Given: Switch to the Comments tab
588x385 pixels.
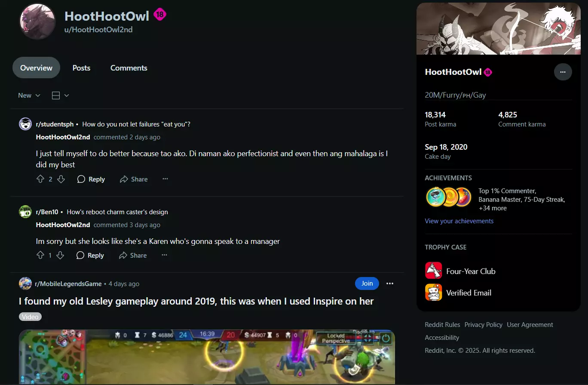Looking at the screenshot, I should point(129,68).
